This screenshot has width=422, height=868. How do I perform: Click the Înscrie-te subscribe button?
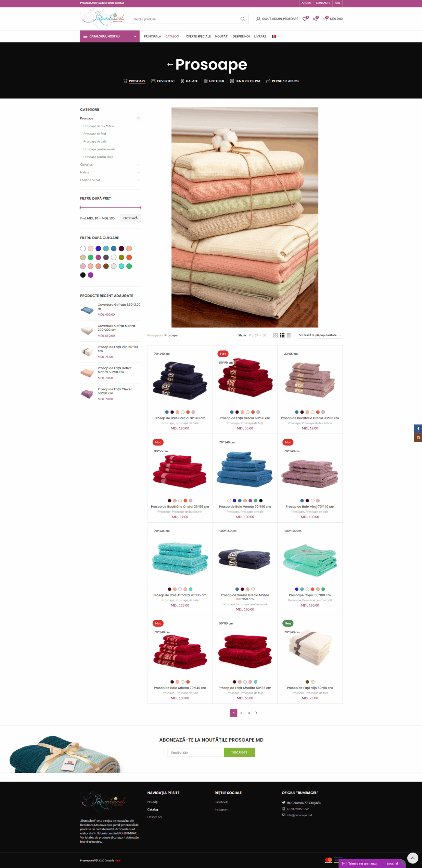click(239, 752)
